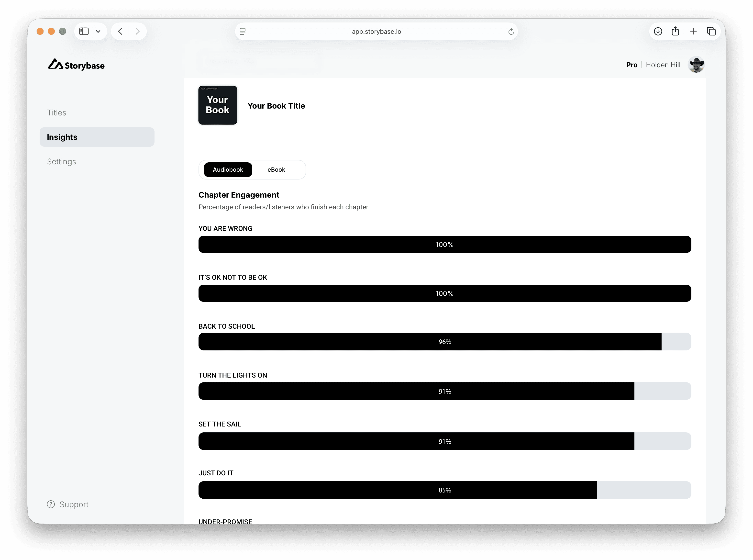The width and height of the screenshot is (753, 560).
Task: Click the Storybase logo icon
Action: (x=55, y=64)
